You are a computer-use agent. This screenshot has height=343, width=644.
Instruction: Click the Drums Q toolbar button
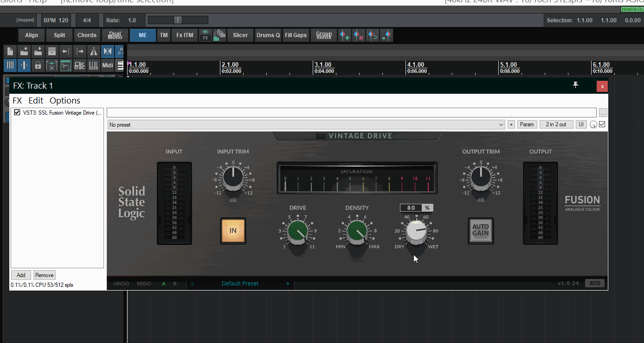point(268,35)
